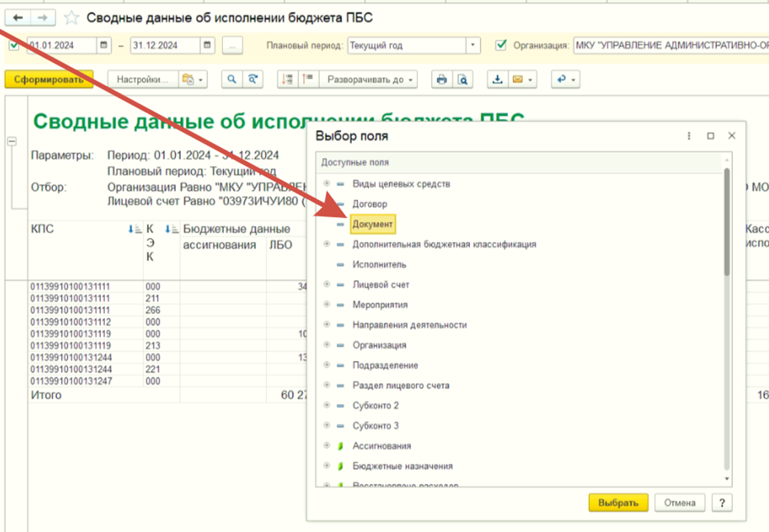Viewport: 769px width, 532px height.
Task: Expand the Субконто 2 field
Action: [326, 405]
